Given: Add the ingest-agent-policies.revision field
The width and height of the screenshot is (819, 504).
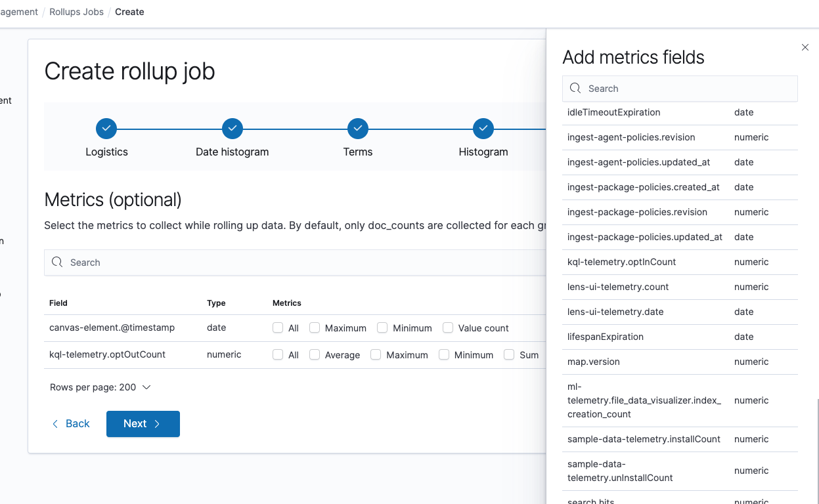Looking at the screenshot, I should point(680,137).
